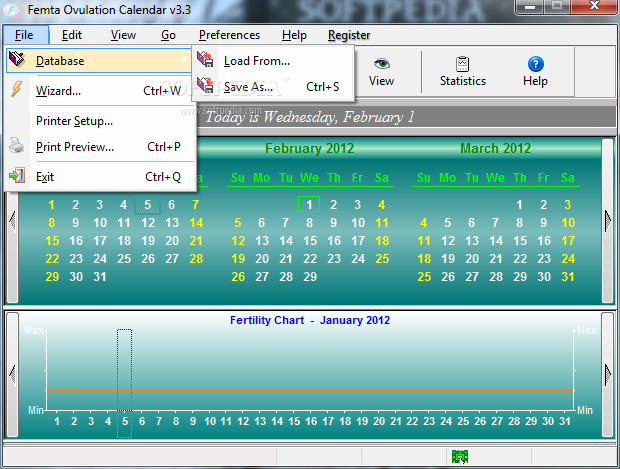Choose Print Preview... menu entry
The width and height of the screenshot is (620, 469).
(101, 147)
